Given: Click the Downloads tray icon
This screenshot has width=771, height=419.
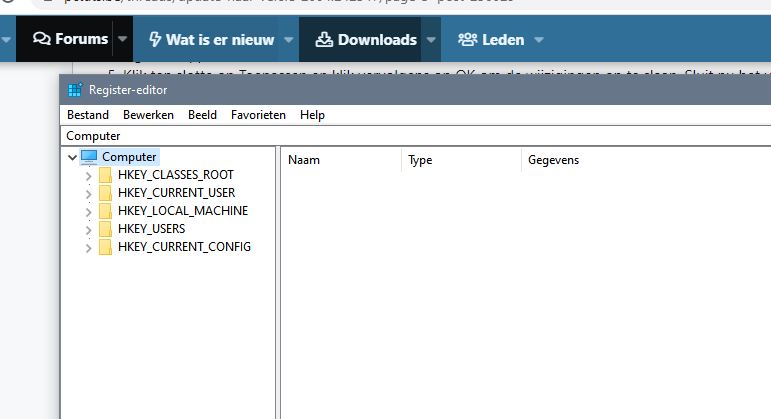Looking at the screenshot, I should pyautogui.click(x=323, y=39).
